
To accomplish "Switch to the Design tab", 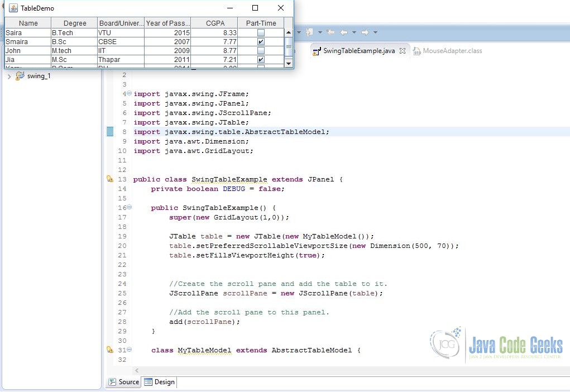I will (159, 382).
